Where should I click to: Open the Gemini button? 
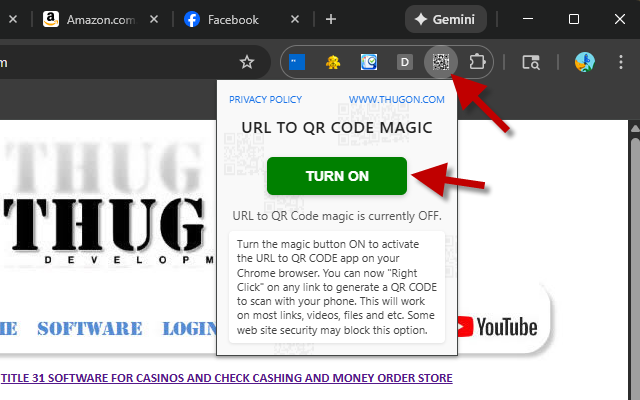(x=445, y=19)
